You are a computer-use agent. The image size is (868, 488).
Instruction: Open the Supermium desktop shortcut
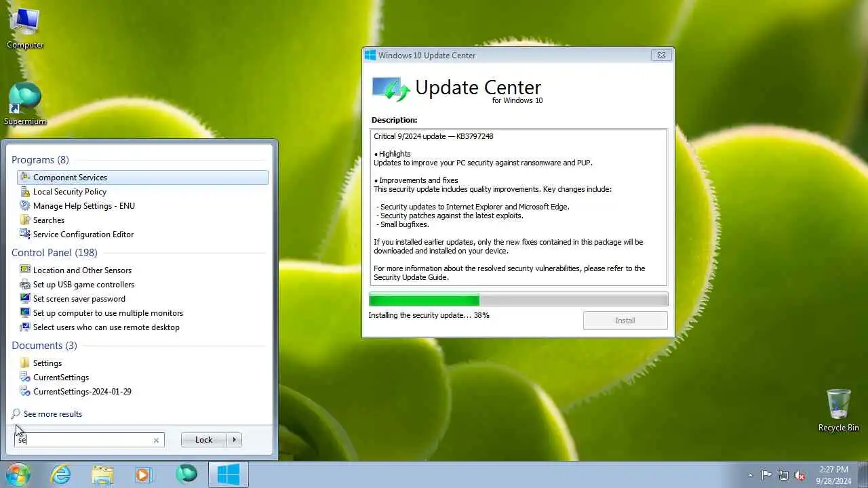(x=25, y=104)
